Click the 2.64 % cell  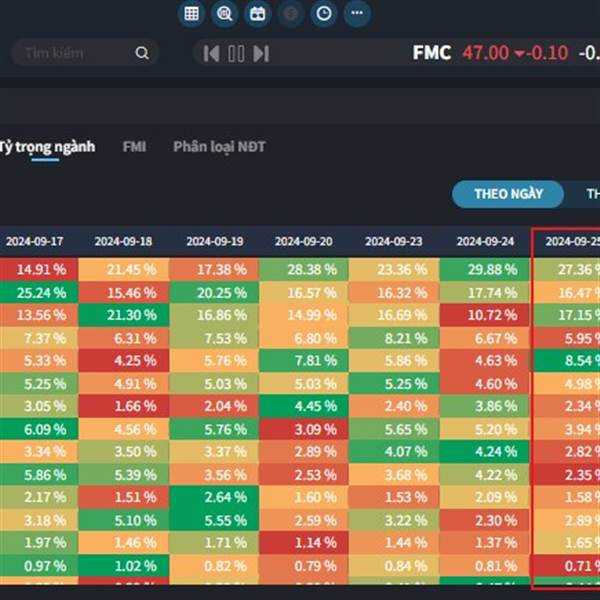click(x=214, y=497)
